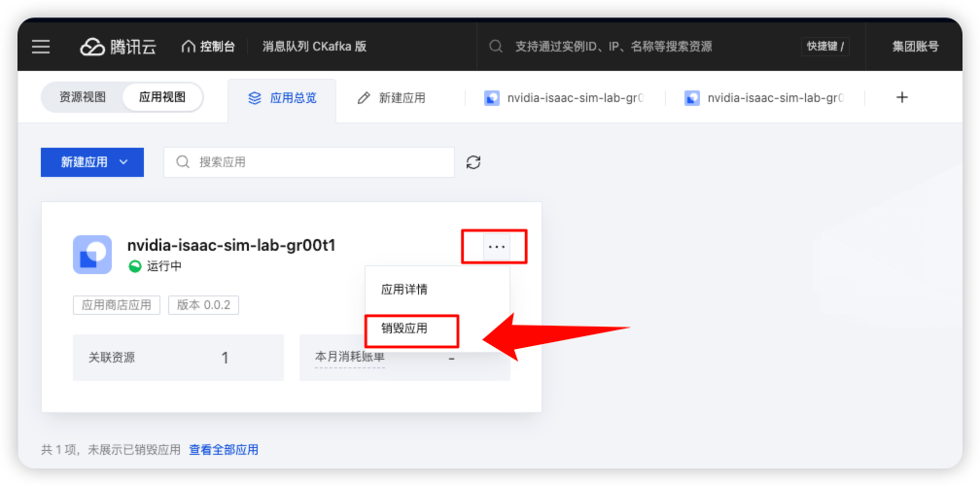Refresh the application list
Viewport: 980px width, 485px height.
(473, 162)
